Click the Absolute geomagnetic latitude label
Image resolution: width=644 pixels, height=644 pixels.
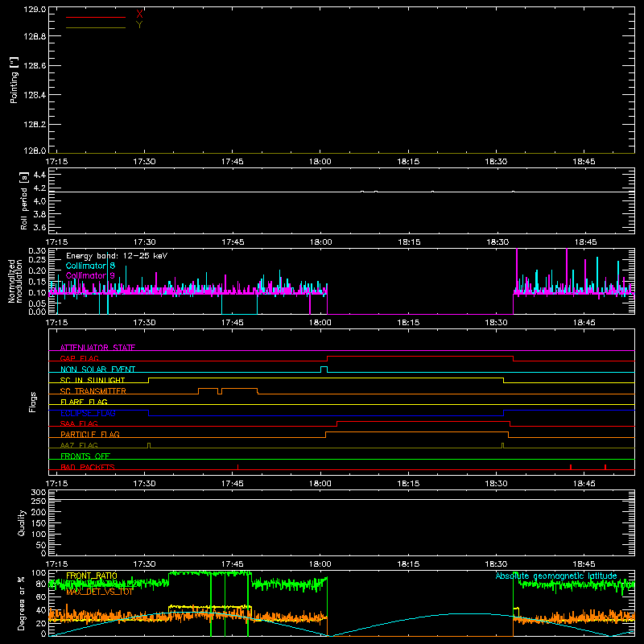click(x=556, y=576)
